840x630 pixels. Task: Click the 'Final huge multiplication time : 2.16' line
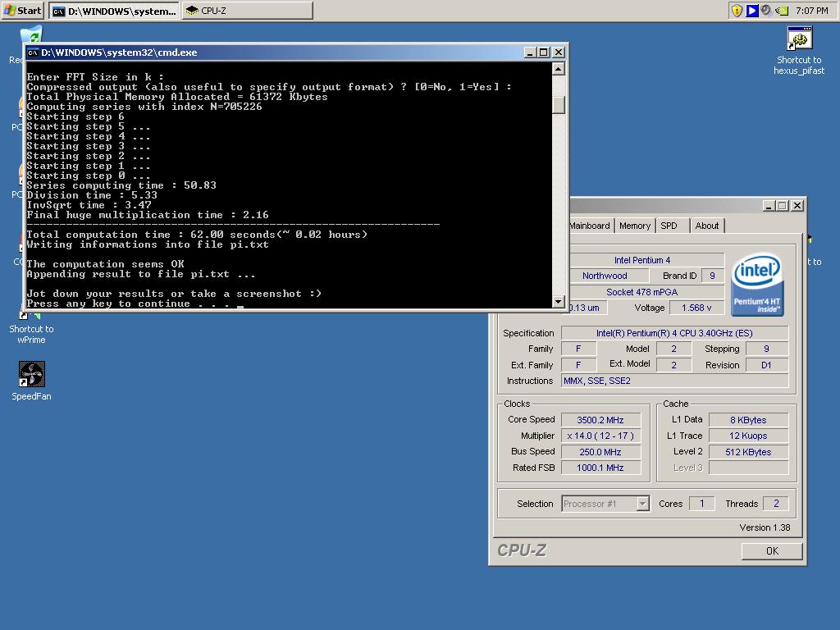tap(148, 215)
